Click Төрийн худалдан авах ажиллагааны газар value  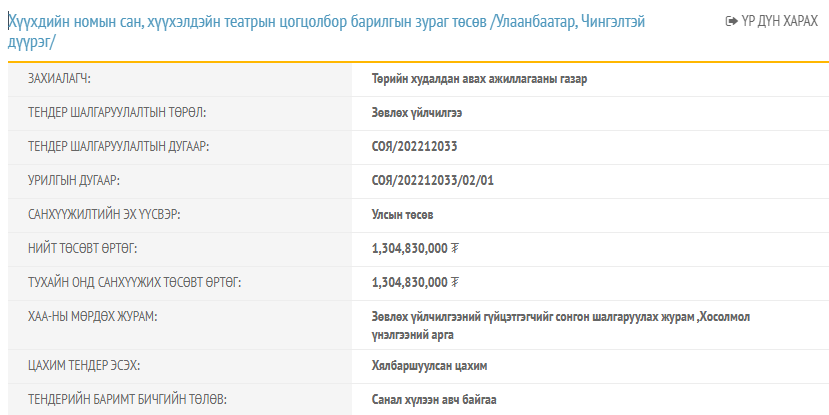click(478, 79)
